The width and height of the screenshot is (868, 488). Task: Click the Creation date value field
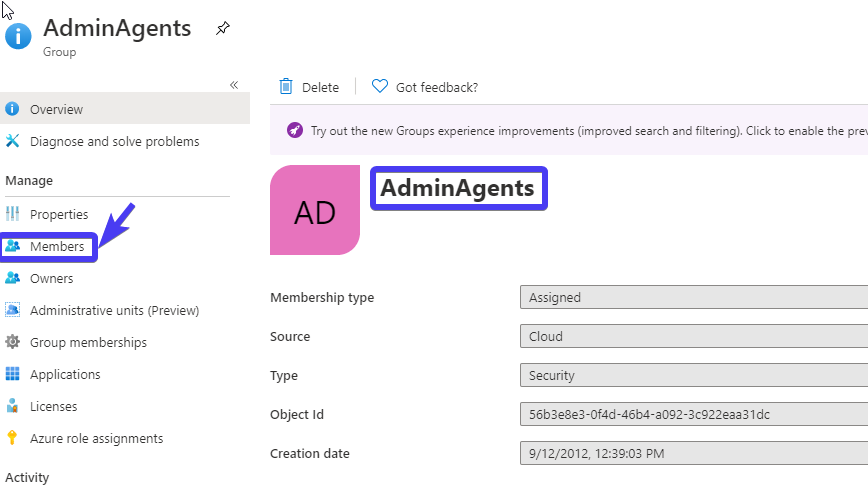coord(694,453)
